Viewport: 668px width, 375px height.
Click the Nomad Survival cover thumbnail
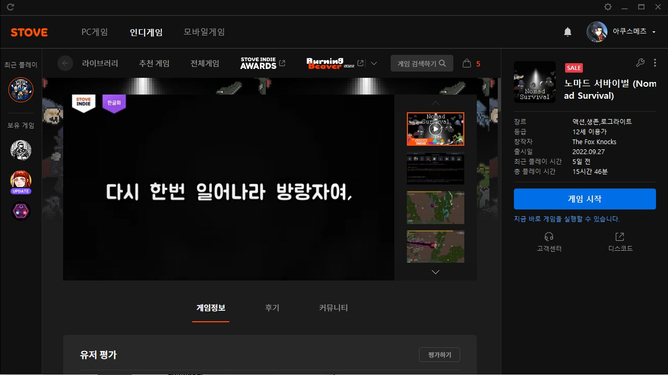coord(535,82)
